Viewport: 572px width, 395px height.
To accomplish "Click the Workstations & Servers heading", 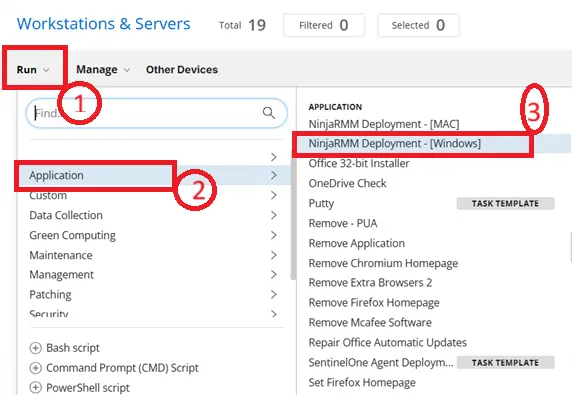I will pyautogui.click(x=104, y=24).
